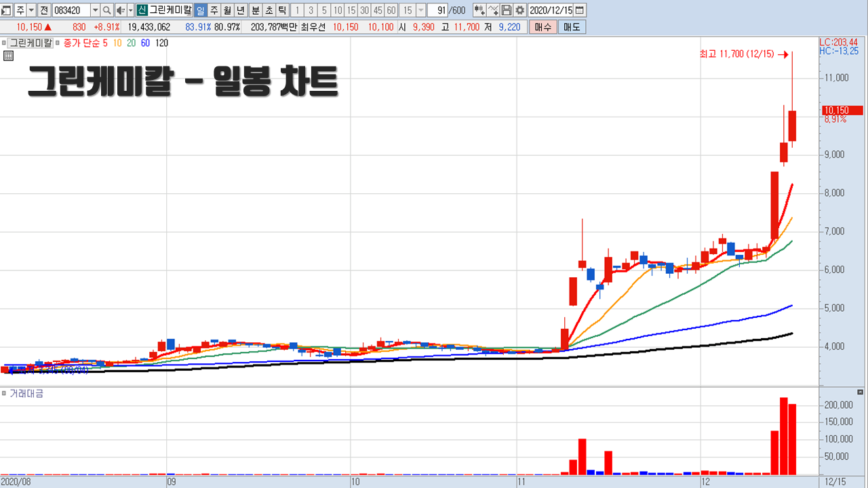
Task: Close the volume panel with corner icon
Action: coord(861,392)
